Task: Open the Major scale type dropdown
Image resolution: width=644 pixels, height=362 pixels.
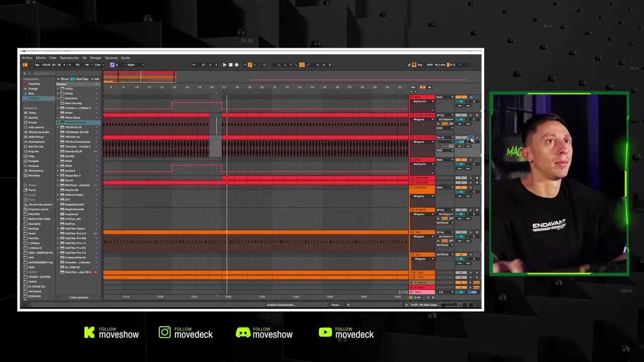Action: (x=135, y=65)
